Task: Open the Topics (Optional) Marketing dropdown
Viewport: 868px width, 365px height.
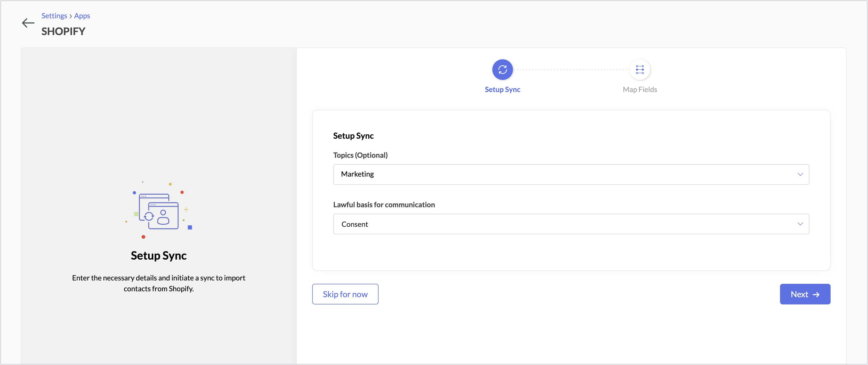Action: (x=571, y=175)
